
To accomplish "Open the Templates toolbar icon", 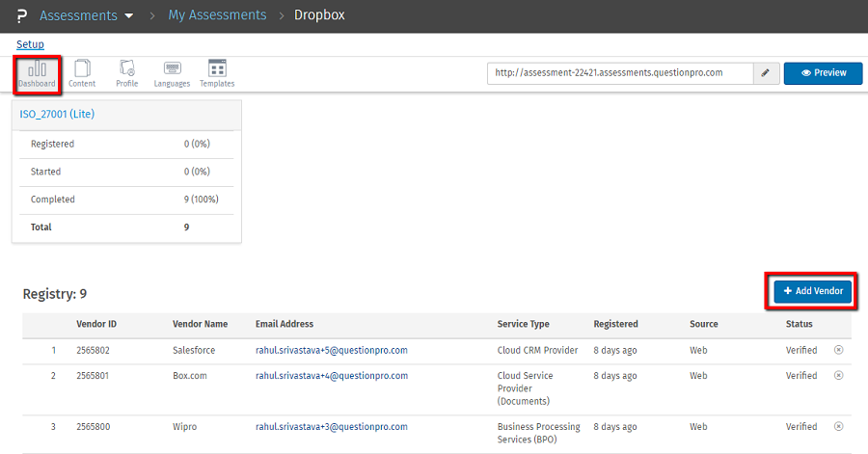I will point(217,74).
